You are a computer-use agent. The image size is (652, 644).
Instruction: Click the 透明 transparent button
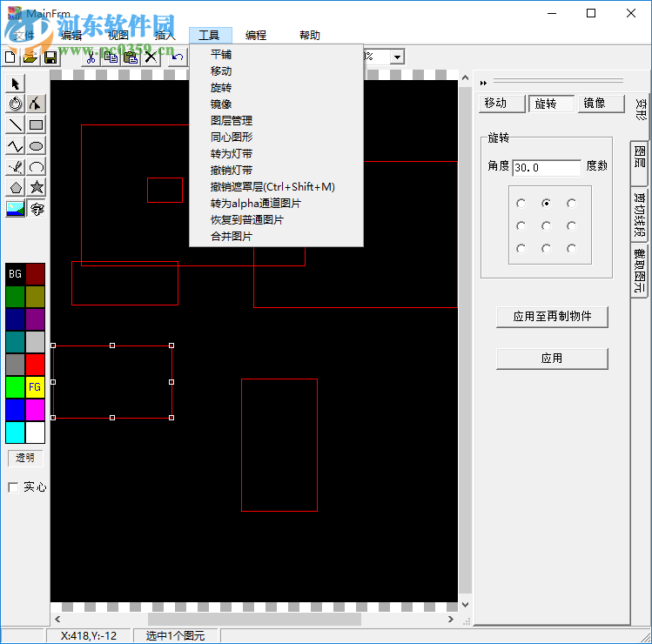tap(25, 458)
